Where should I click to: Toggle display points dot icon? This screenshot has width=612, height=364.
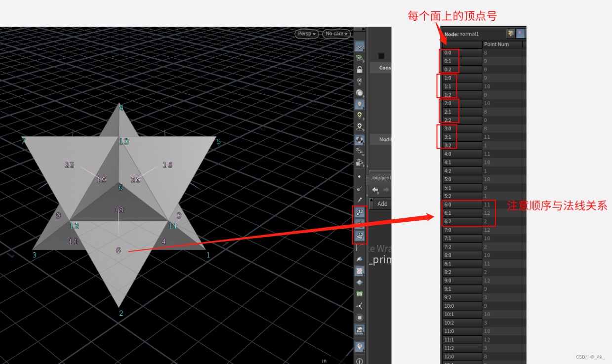coord(359,176)
